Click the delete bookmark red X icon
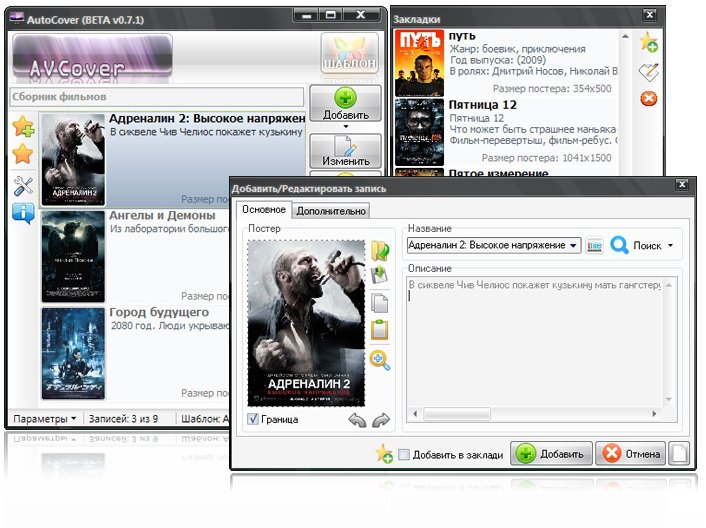Image resolution: width=706 pixels, height=528 pixels. pyautogui.click(x=648, y=97)
